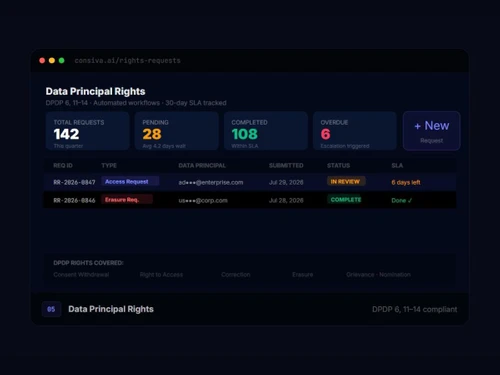Viewport: 500px width, 375px height.
Task: Sort by TYPE column header
Action: click(109, 166)
